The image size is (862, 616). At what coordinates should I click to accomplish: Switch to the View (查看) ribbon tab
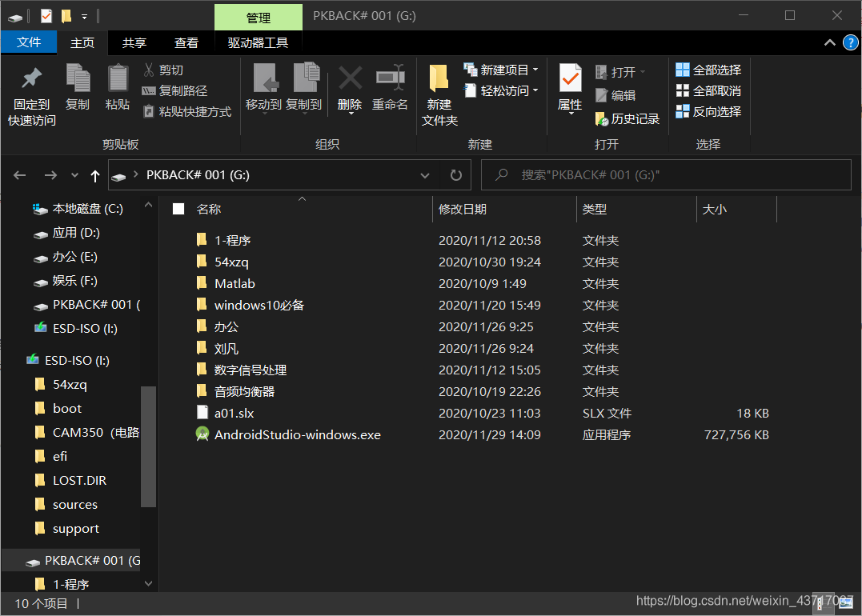[x=186, y=43]
